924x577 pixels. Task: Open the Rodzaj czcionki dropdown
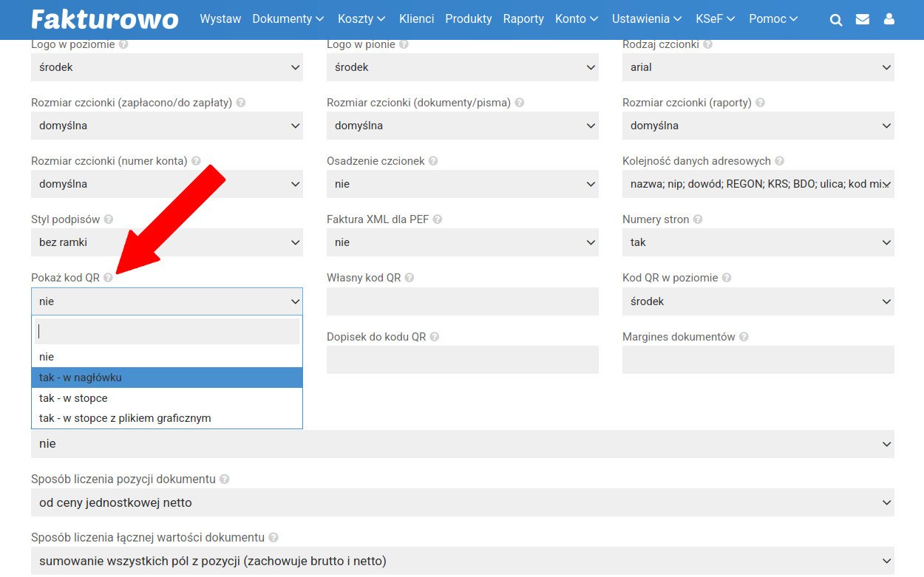pyautogui.click(x=758, y=67)
